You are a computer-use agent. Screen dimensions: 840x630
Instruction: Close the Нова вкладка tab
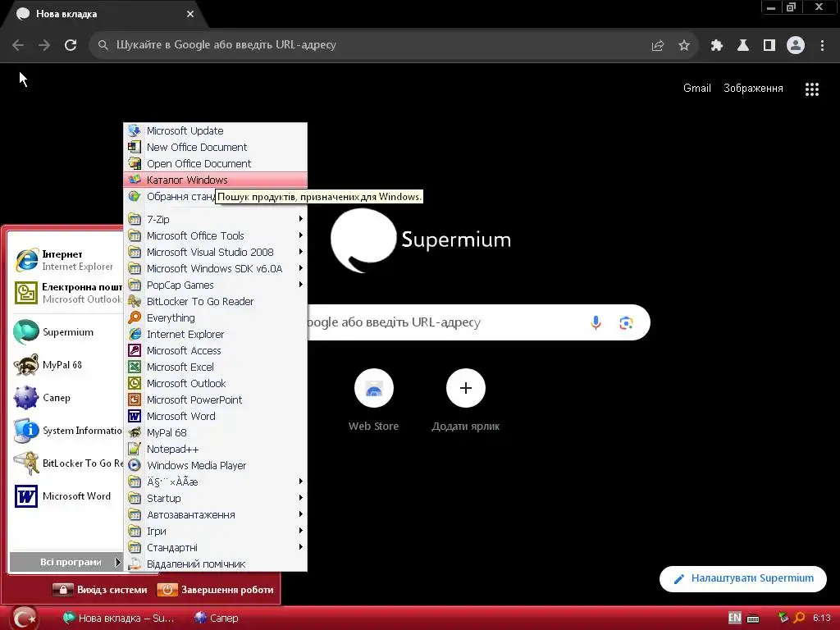click(190, 14)
